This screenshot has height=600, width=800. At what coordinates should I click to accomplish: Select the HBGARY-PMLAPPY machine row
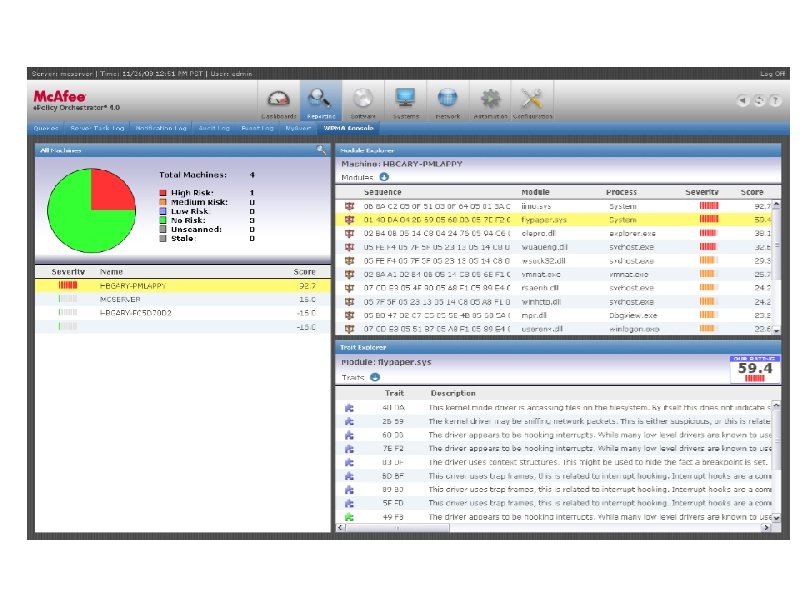pos(183,286)
